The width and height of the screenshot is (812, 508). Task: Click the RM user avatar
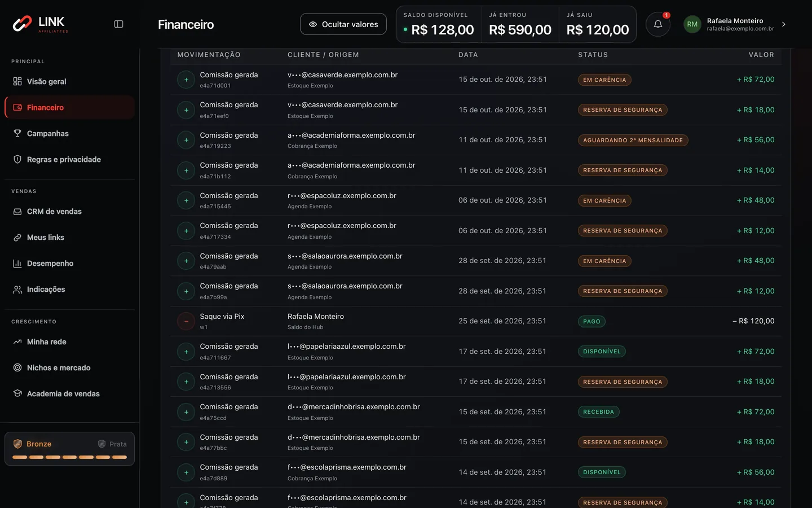click(x=692, y=24)
